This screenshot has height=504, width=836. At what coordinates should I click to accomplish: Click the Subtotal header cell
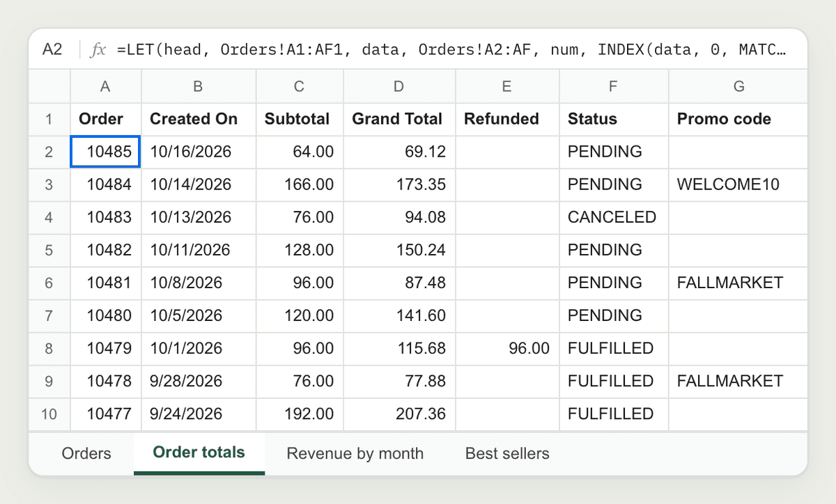point(300,119)
